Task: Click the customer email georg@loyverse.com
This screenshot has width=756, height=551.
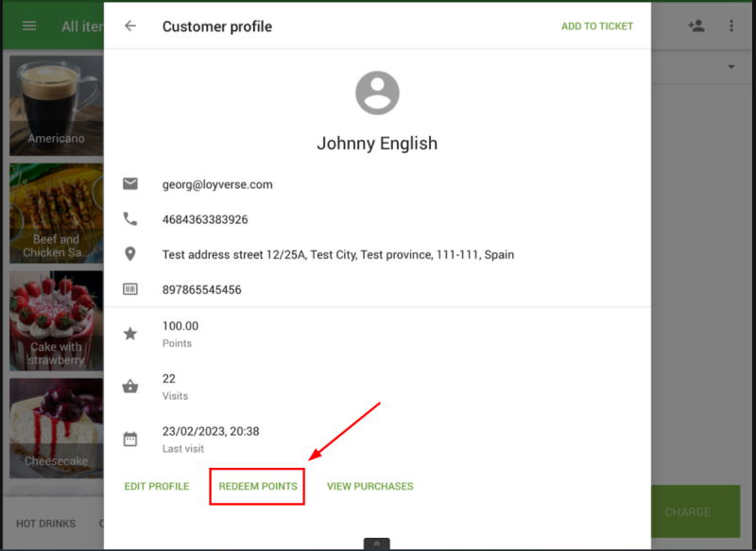Action: click(x=217, y=184)
